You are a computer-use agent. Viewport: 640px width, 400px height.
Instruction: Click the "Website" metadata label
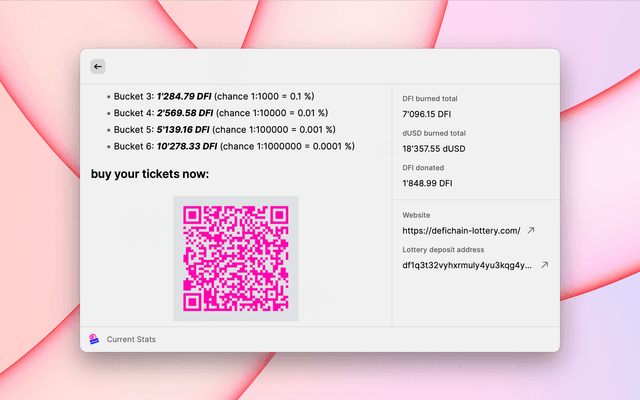pyautogui.click(x=419, y=214)
